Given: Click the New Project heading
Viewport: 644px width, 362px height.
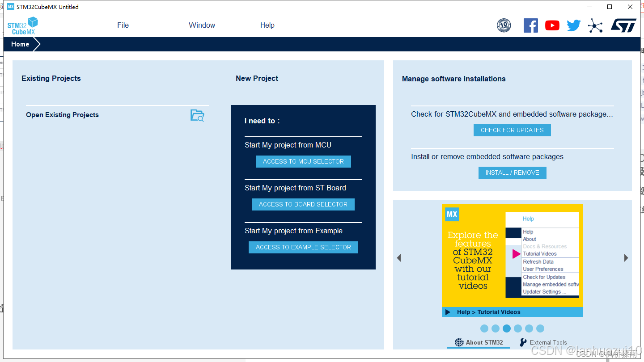Looking at the screenshot, I should (257, 78).
